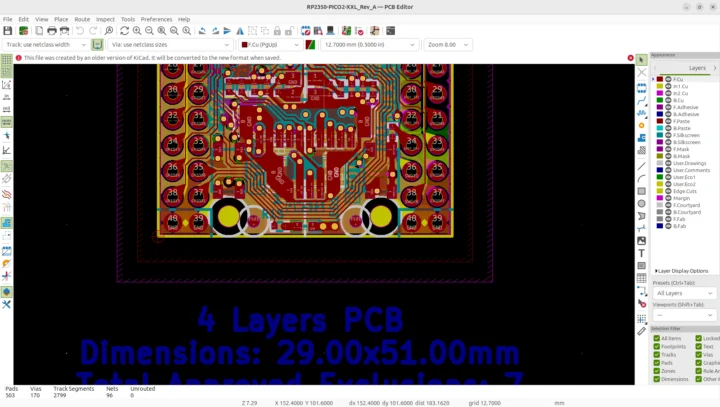
Task: Click the Zoom out icon
Action: pyautogui.click(x=149, y=31)
